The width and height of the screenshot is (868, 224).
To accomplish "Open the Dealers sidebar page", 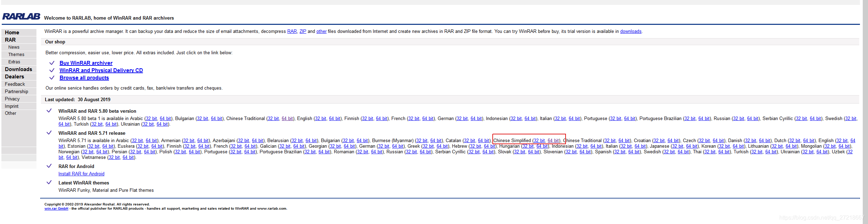I will 14,77.
